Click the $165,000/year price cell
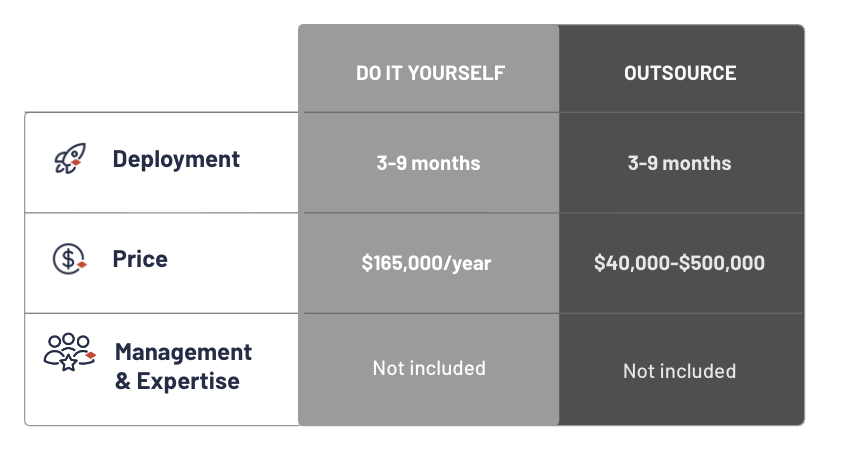The width and height of the screenshot is (842, 469). (426, 264)
